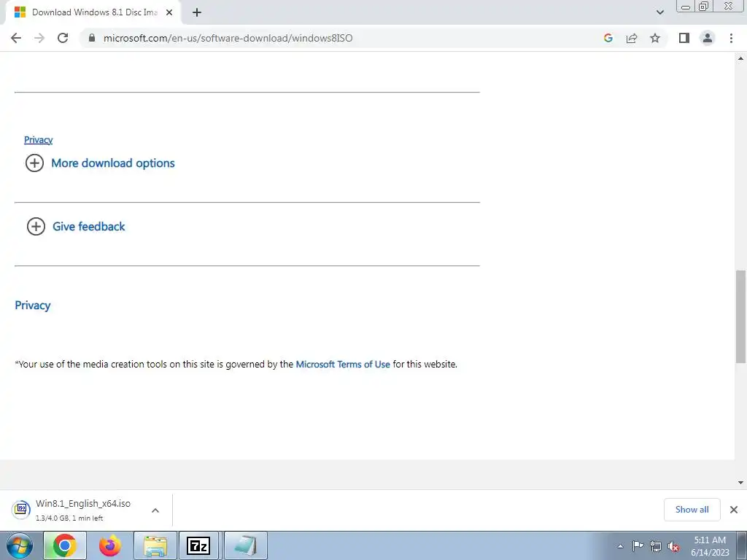Open the notepad app on taskbar
The image size is (747, 560).
tap(245, 545)
